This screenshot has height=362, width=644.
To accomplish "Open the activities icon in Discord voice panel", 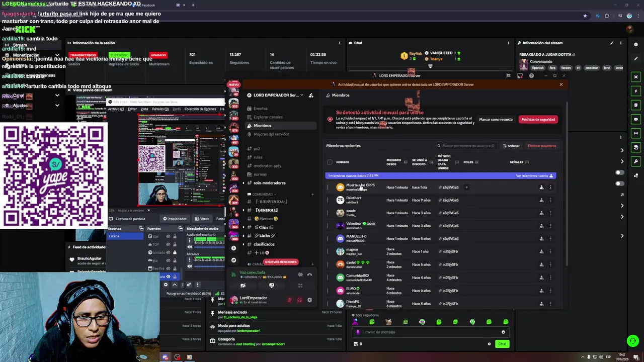I will pos(300,286).
